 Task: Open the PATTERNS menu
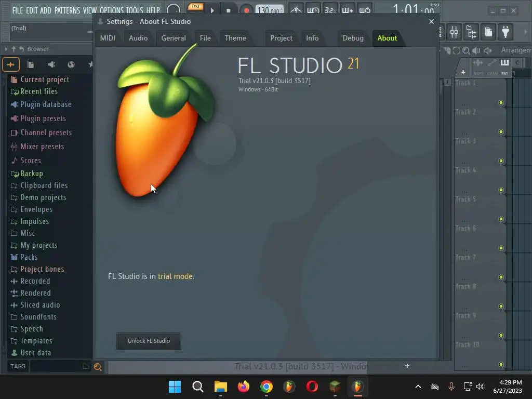pyautogui.click(x=67, y=10)
